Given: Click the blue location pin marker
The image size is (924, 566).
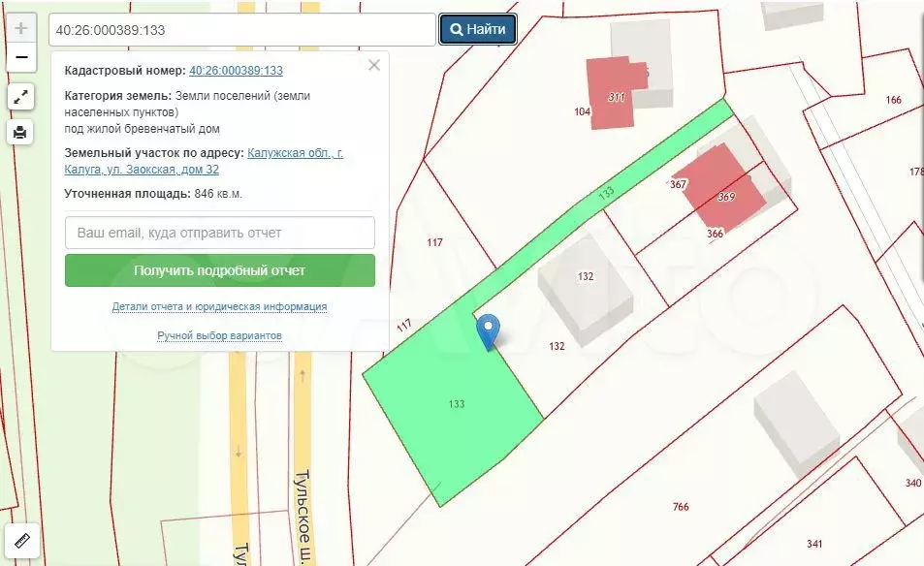Looking at the screenshot, I should [x=490, y=332].
